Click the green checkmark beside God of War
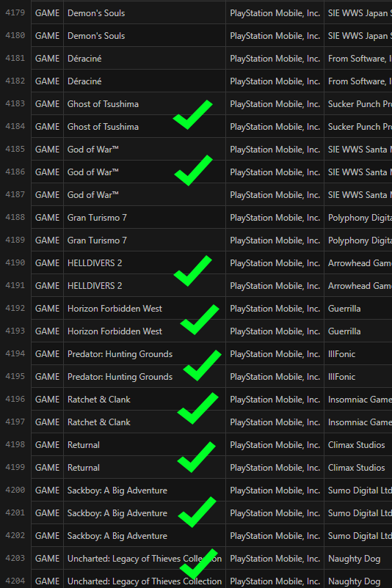Screen dimensions: 392x588 (x=193, y=170)
